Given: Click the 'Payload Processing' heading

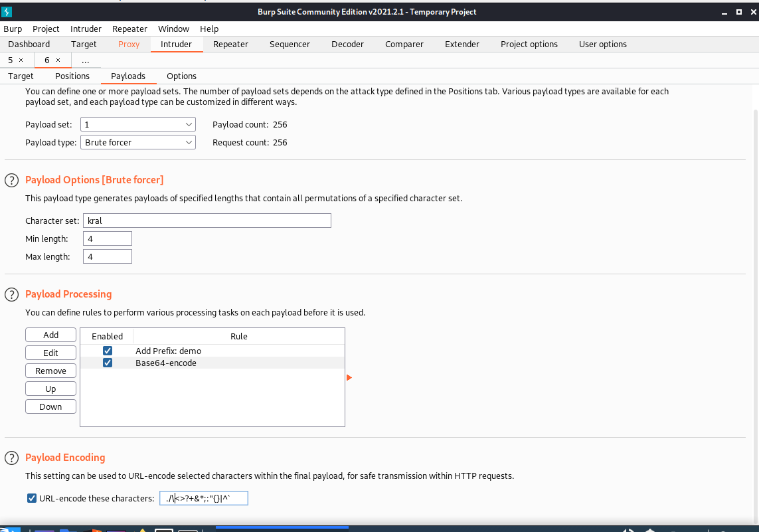Looking at the screenshot, I should (x=68, y=294).
